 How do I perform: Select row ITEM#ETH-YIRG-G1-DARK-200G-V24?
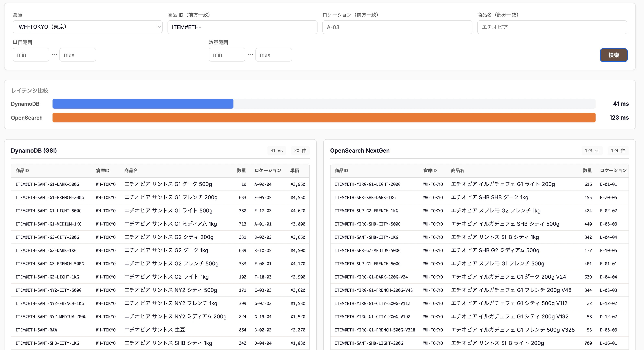click(479, 277)
